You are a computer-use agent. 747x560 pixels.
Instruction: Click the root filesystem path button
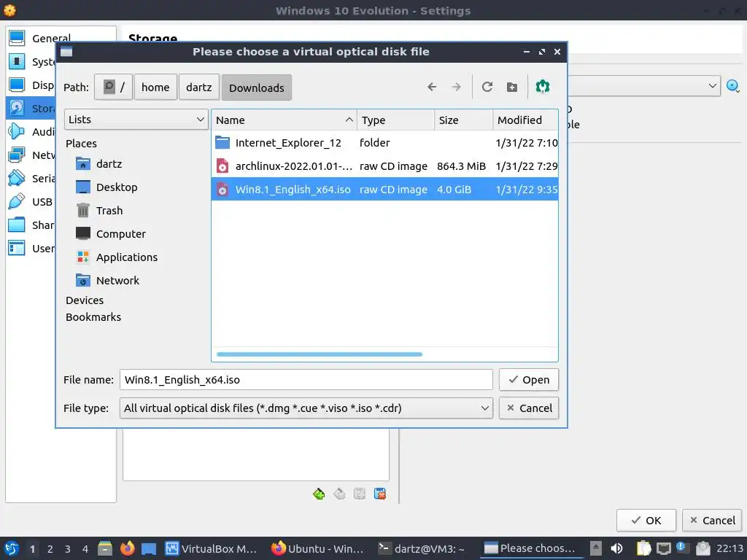[113, 87]
